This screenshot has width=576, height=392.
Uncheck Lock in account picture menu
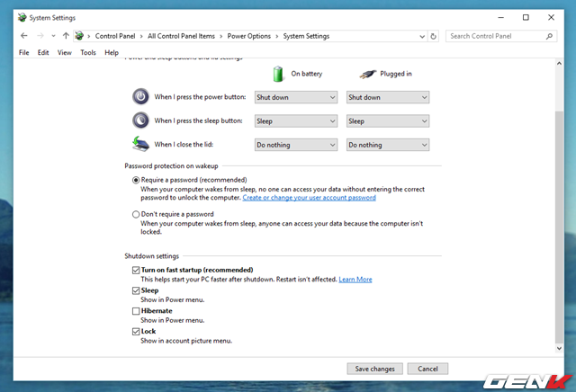(136, 332)
